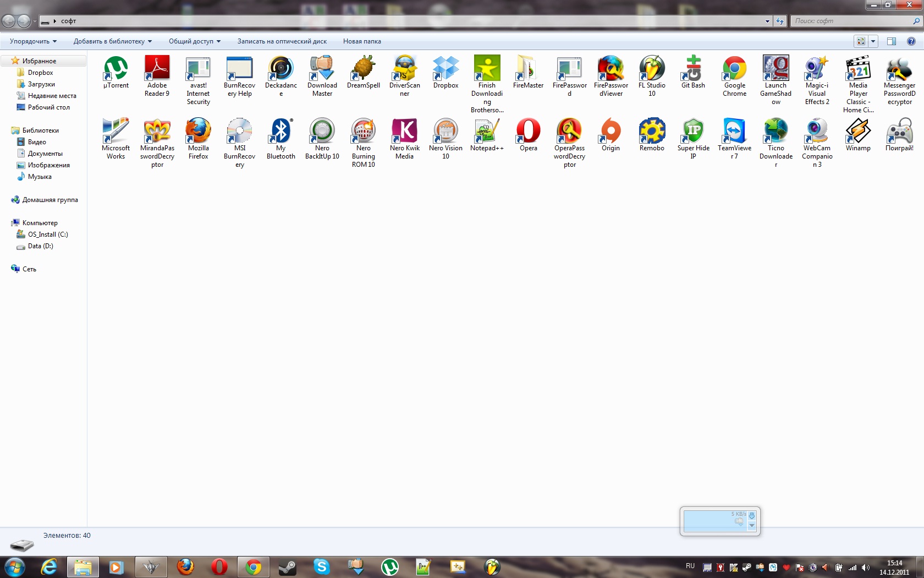Open the Data (D:) drive
Viewport: 924px width, 578px height.
coord(40,246)
